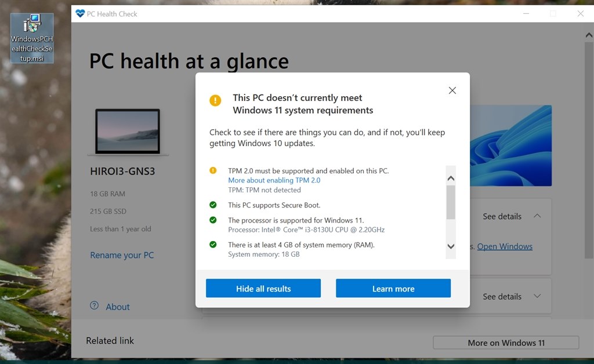
Task: Click Hide all results button
Action: coord(263,288)
